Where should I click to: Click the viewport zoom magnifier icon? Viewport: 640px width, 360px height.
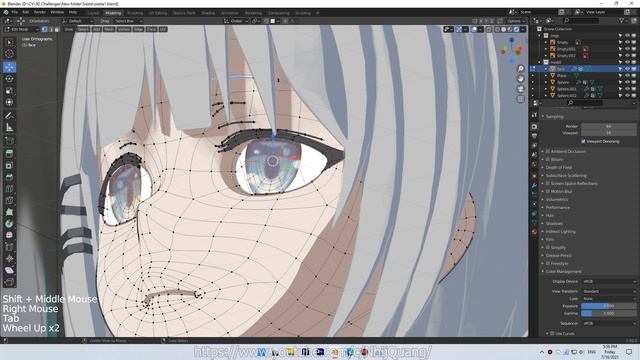coord(520,69)
